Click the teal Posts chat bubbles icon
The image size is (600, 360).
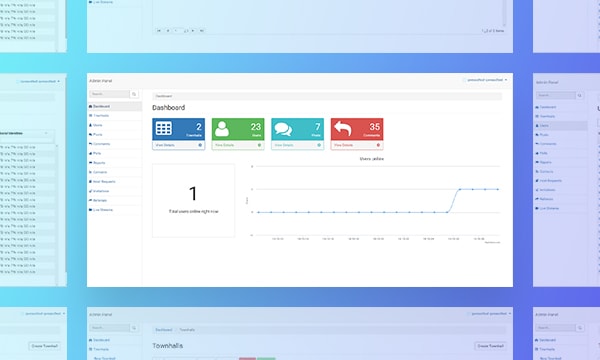[x=283, y=129]
